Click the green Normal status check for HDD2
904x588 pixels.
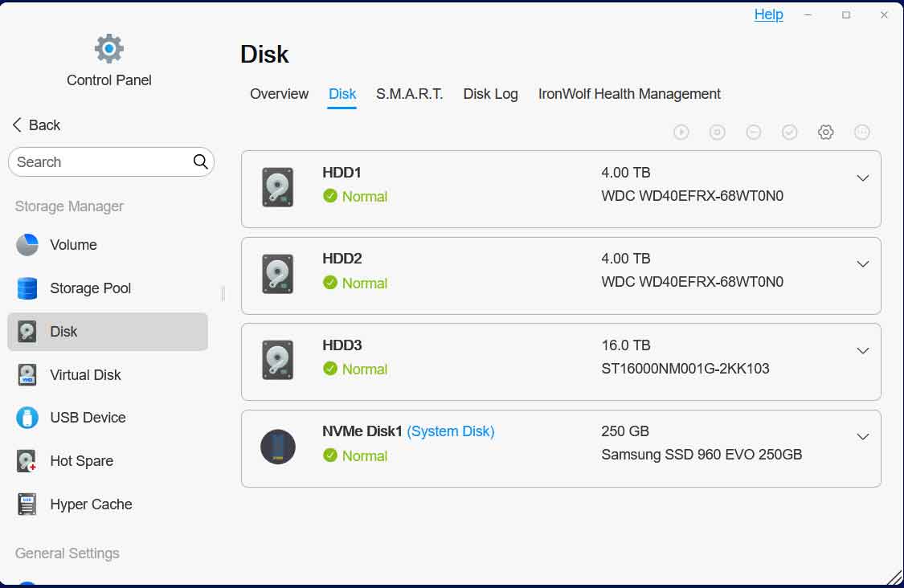point(329,283)
